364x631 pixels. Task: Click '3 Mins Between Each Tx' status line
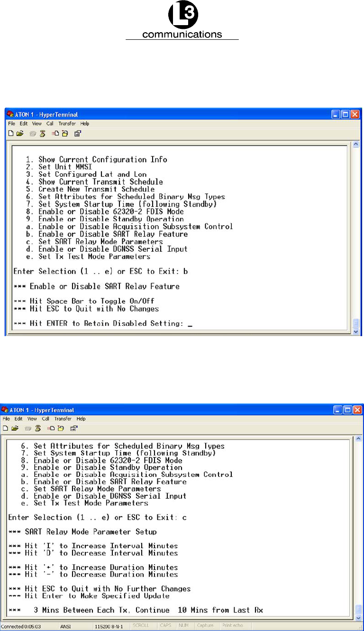click(136, 610)
